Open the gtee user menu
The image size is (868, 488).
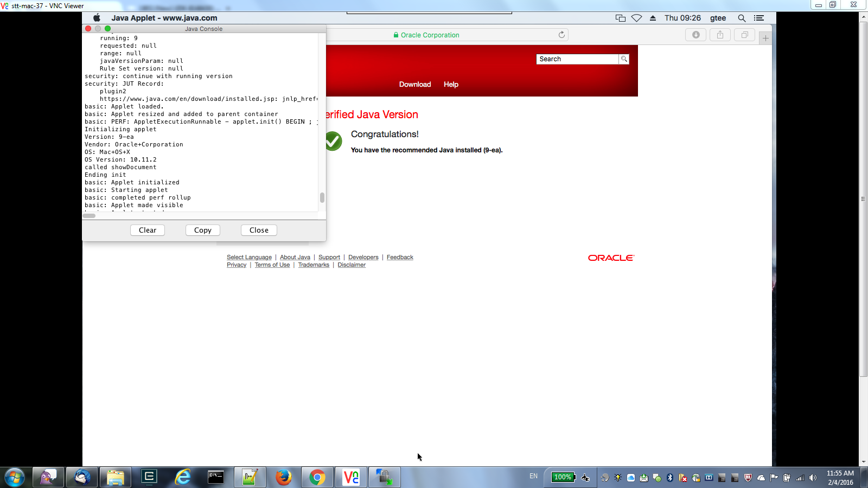pyautogui.click(x=718, y=18)
